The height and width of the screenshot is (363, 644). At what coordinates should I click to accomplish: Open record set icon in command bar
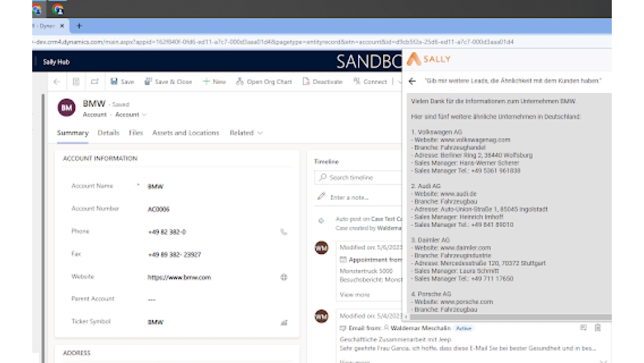pos(76,81)
